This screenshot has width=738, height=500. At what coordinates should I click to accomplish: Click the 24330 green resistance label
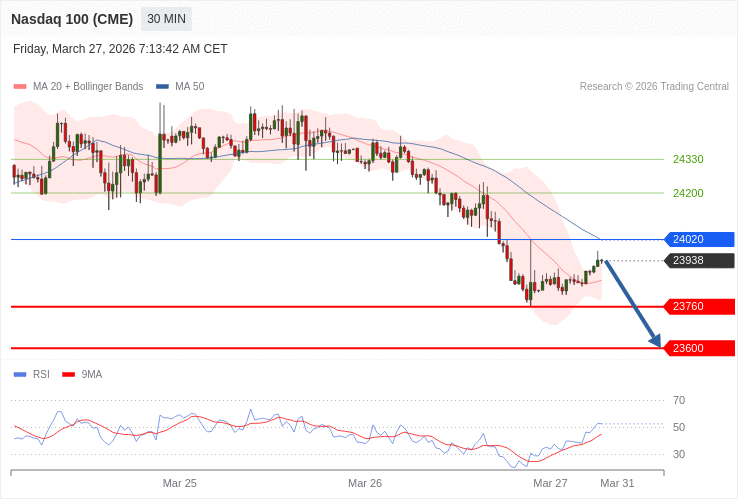click(x=688, y=159)
